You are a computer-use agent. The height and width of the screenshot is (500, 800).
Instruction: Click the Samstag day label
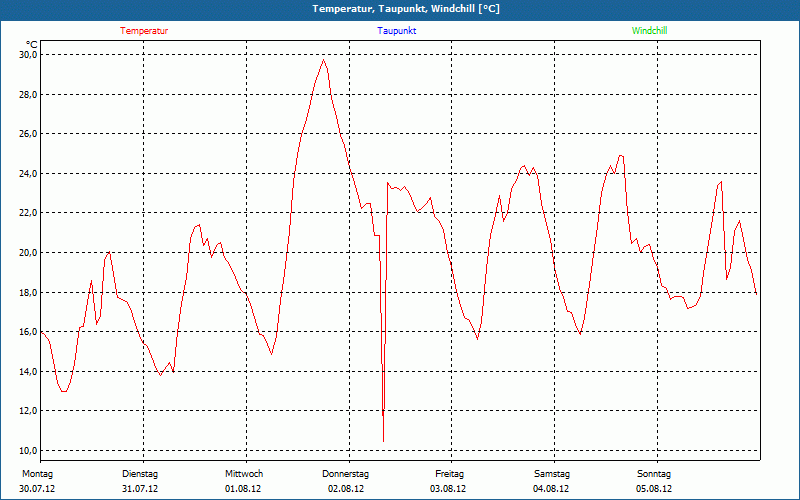pos(552,474)
